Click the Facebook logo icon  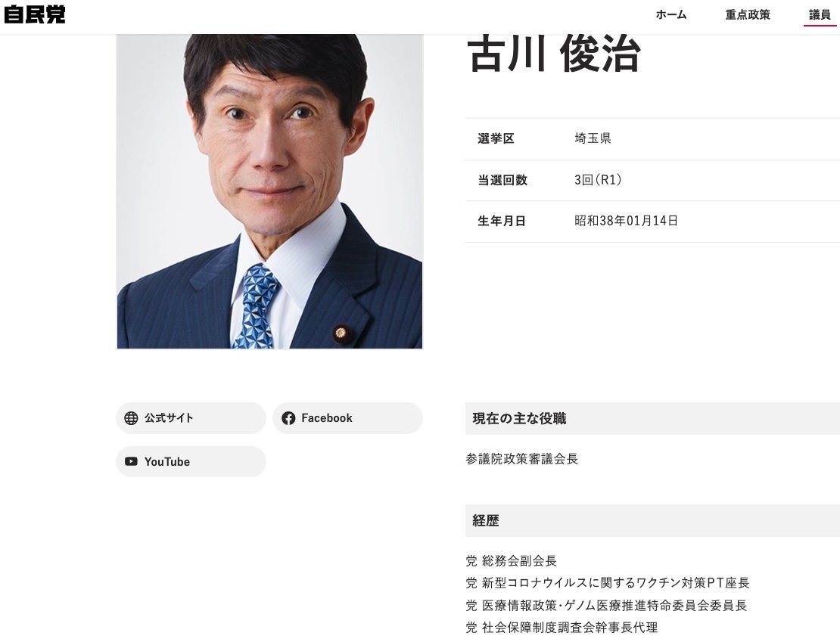point(288,418)
